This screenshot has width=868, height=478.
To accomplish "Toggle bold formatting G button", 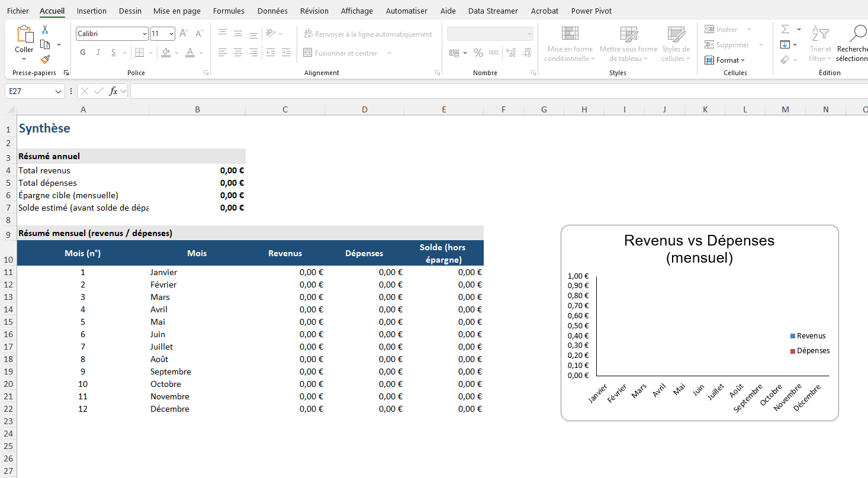I will pos(83,53).
